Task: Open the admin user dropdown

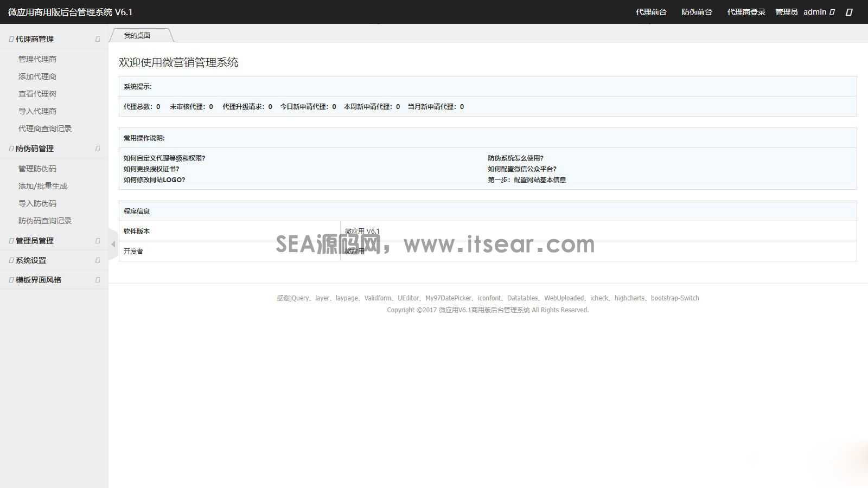Action: 819,12
